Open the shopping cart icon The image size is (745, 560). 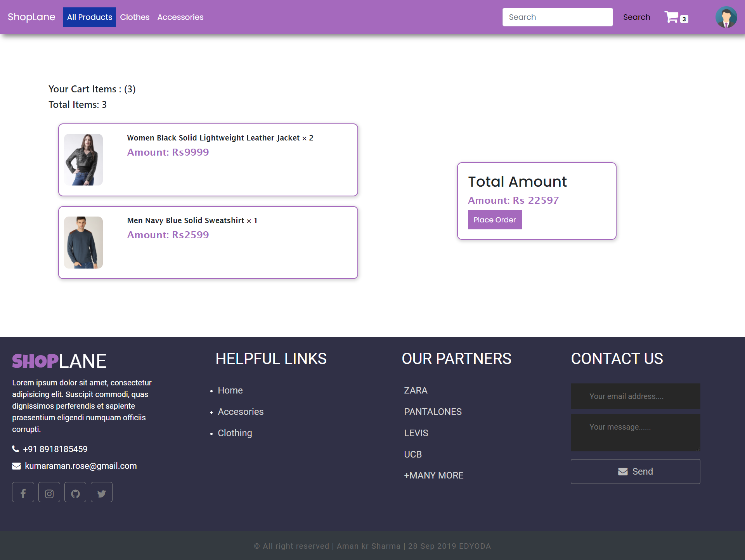672,17
